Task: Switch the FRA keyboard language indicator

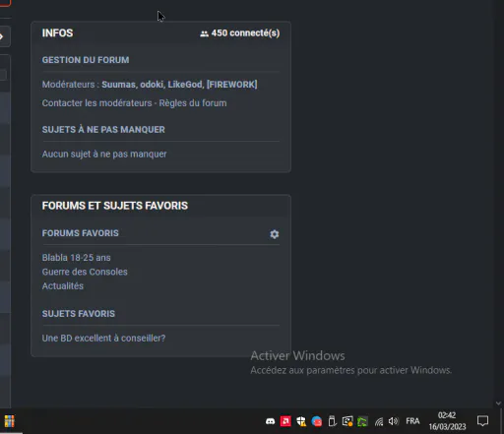Action: pos(412,421)
